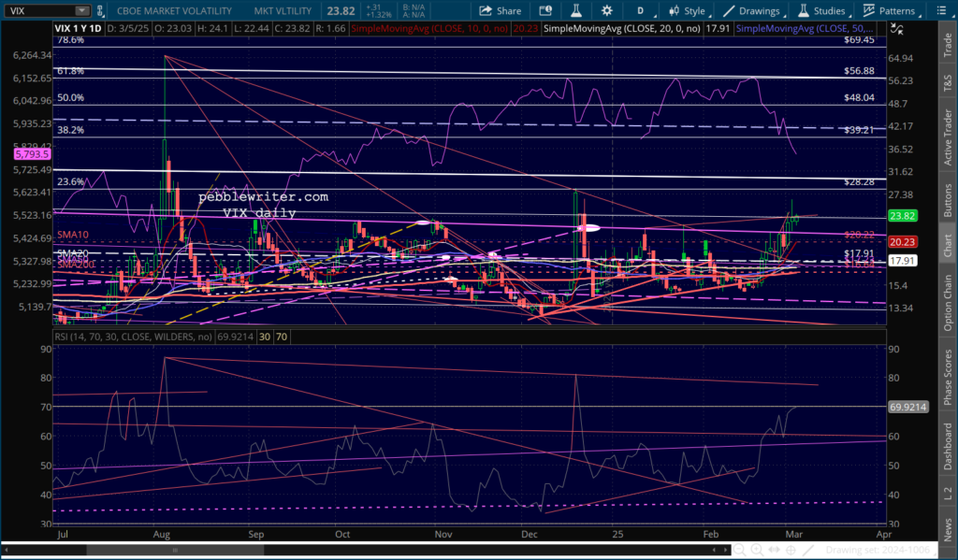Open the Patterns menu
Image resolution: width=958 pixels, height=560 pixels.
tap(888, 11)
